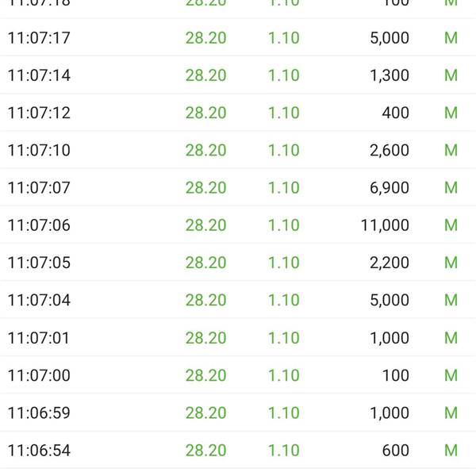Select the 6,900 volume figure

389,188
